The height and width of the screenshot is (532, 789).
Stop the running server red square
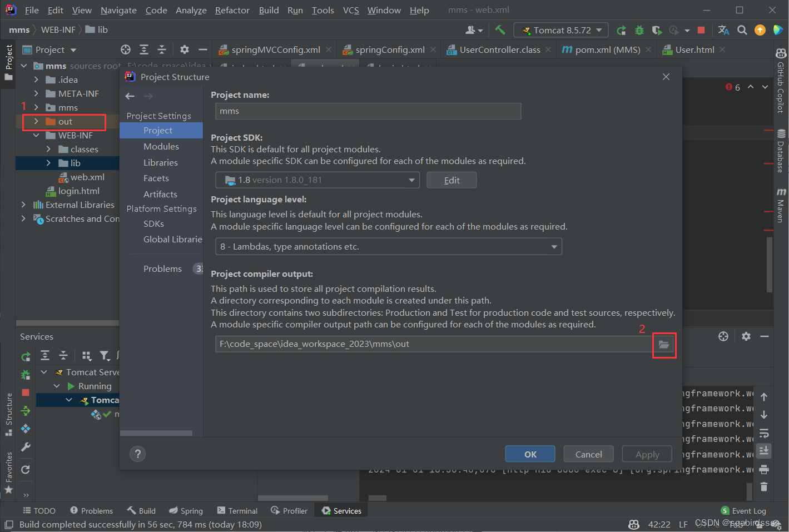coord(701,30)
